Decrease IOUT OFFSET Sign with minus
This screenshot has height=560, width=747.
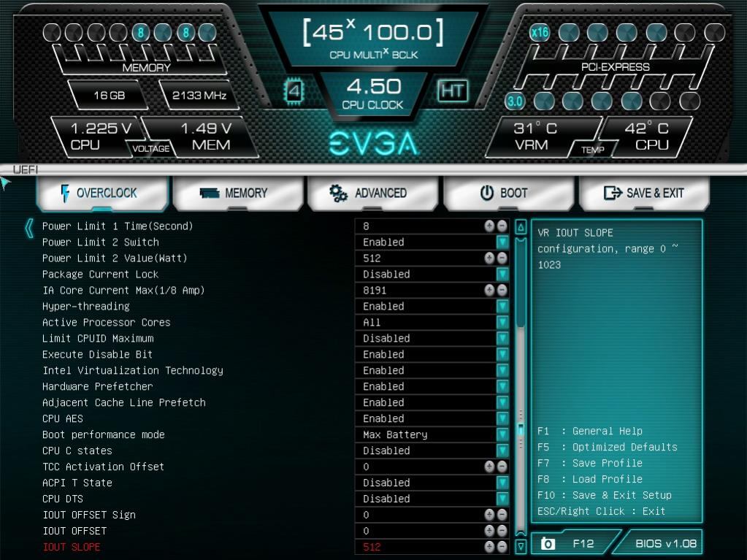pos(502,515)
